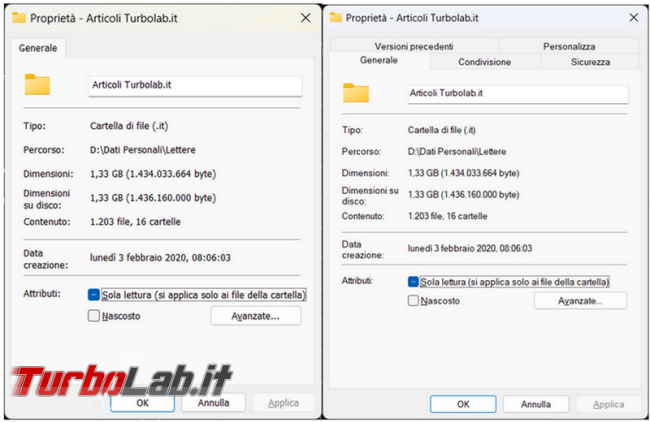The height and width of the screenshot is (422, 650).
Task: Click folder name field in left window
Action: pos(195,86)
